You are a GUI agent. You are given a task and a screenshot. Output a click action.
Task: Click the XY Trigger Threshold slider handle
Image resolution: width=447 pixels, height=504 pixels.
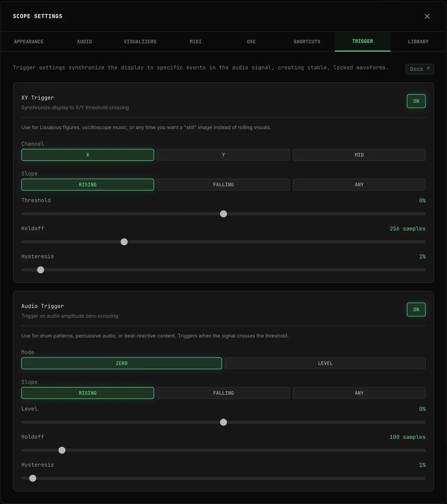pyautogui.click(x=223, y=214)
